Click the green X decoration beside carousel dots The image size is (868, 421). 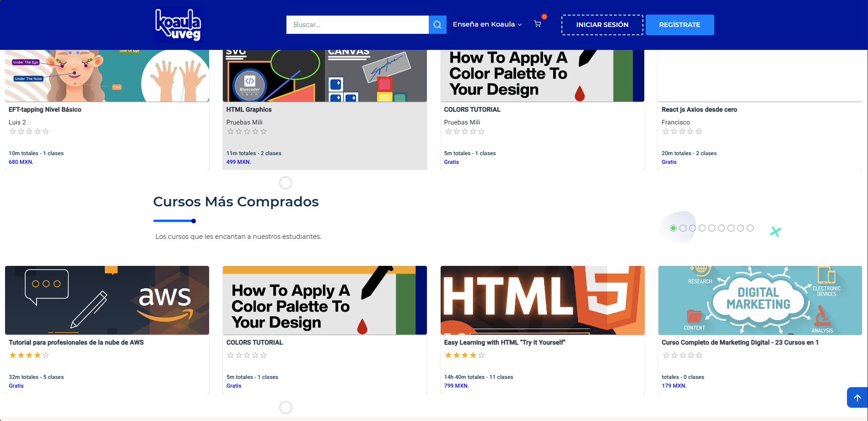pyautogui.click(x=775, y=232)
